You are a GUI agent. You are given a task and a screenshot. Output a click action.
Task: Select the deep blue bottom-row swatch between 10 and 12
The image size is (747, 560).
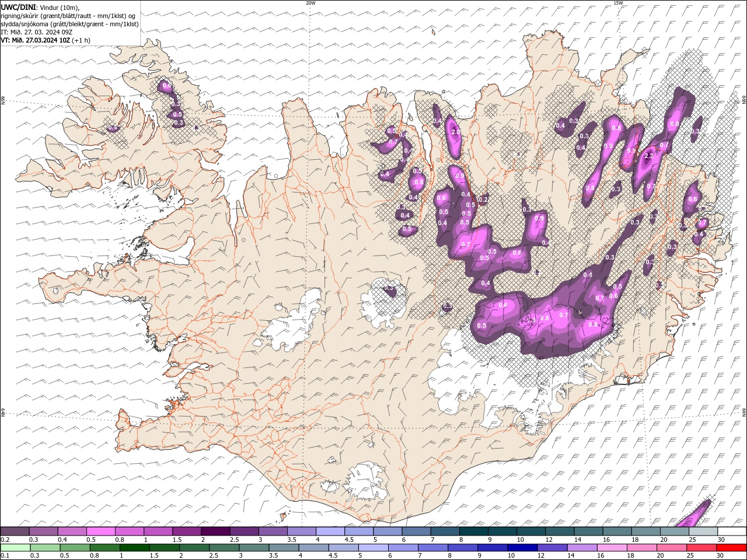522,548
